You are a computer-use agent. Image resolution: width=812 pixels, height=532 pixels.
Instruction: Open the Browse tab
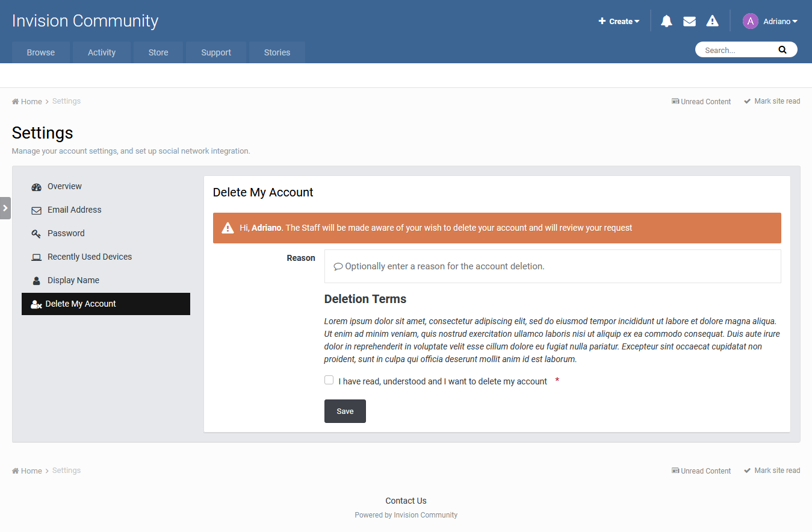[41, 52]
